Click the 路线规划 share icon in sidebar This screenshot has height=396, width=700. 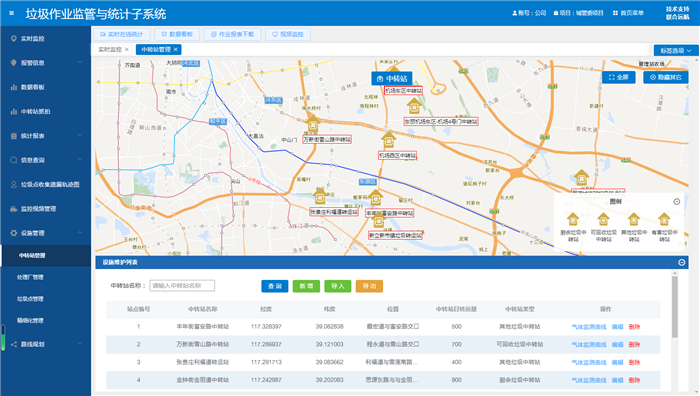click(14, 344)
